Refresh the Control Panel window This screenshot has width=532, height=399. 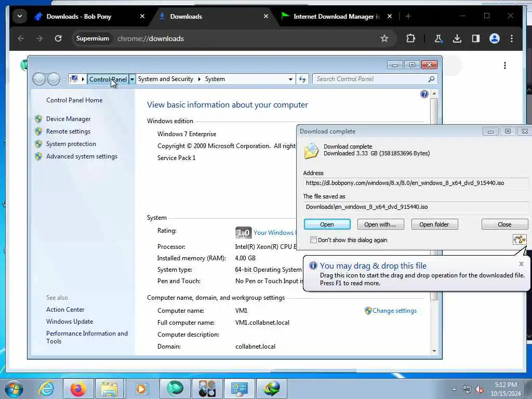pyautogui.click(x=302, y=79)
